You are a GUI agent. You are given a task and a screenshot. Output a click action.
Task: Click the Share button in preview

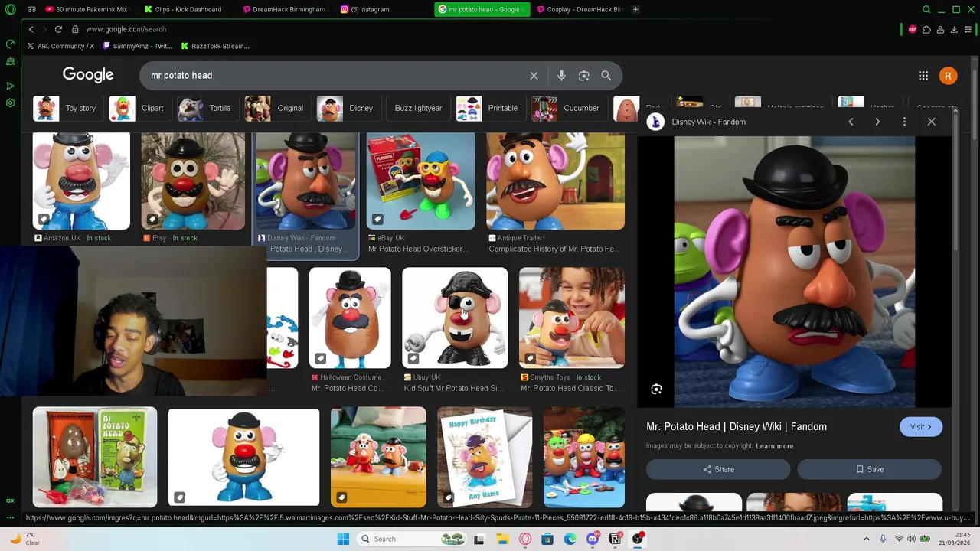pos(718,469)
